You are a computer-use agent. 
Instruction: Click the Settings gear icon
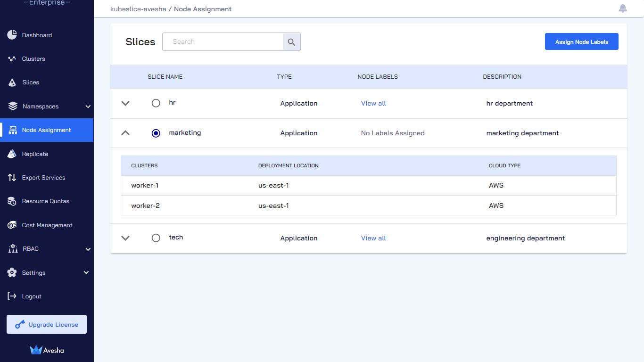click(12, 272)
